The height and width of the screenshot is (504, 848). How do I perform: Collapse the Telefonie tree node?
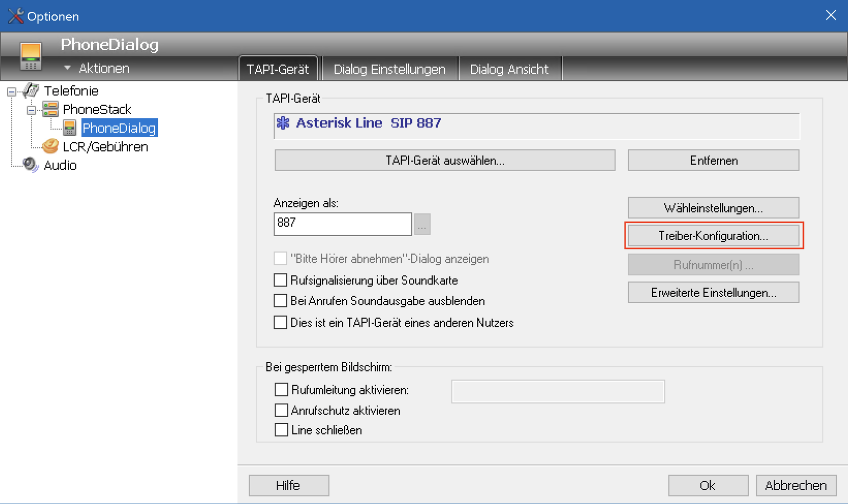11,92
